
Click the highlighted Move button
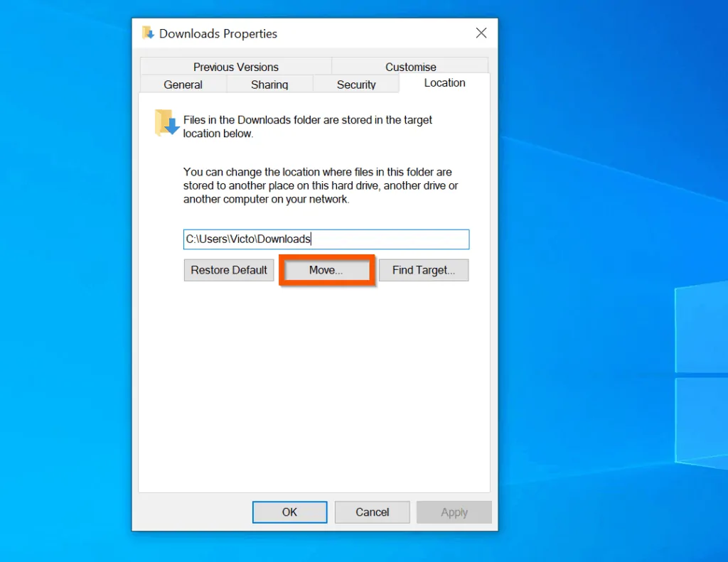[x=326, y=270]
